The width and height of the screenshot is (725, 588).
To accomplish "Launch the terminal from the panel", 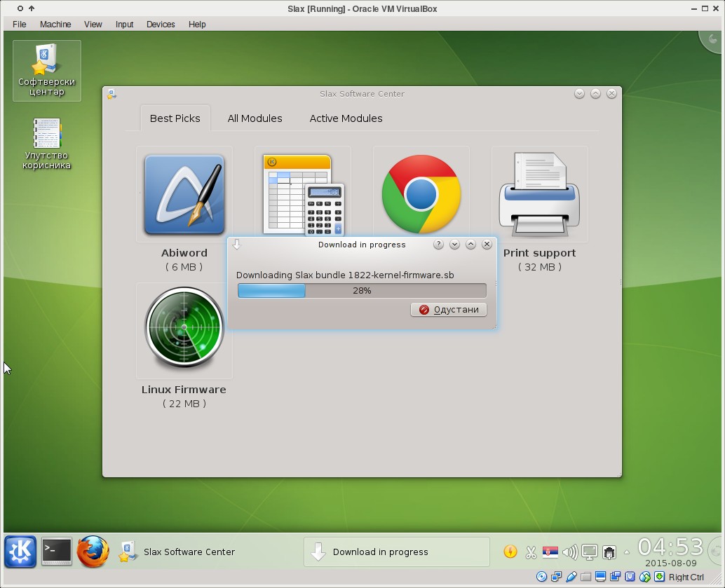I will 56,551.
